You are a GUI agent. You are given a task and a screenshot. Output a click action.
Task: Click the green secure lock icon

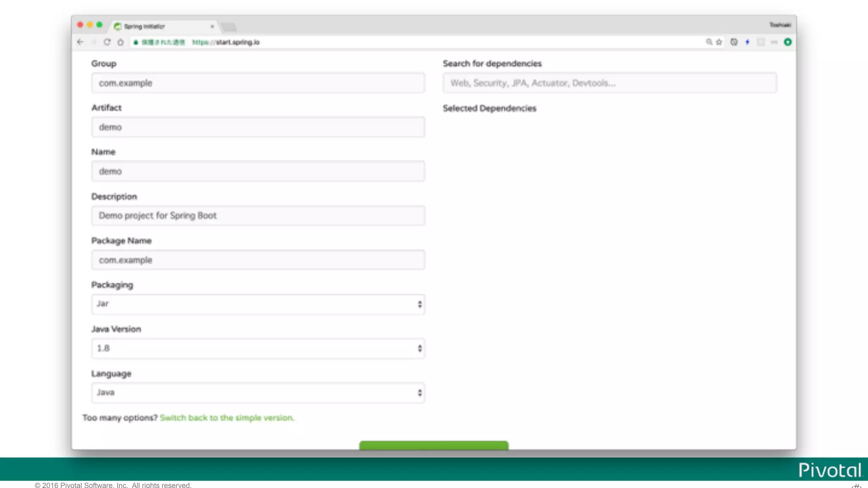point(136,42)
